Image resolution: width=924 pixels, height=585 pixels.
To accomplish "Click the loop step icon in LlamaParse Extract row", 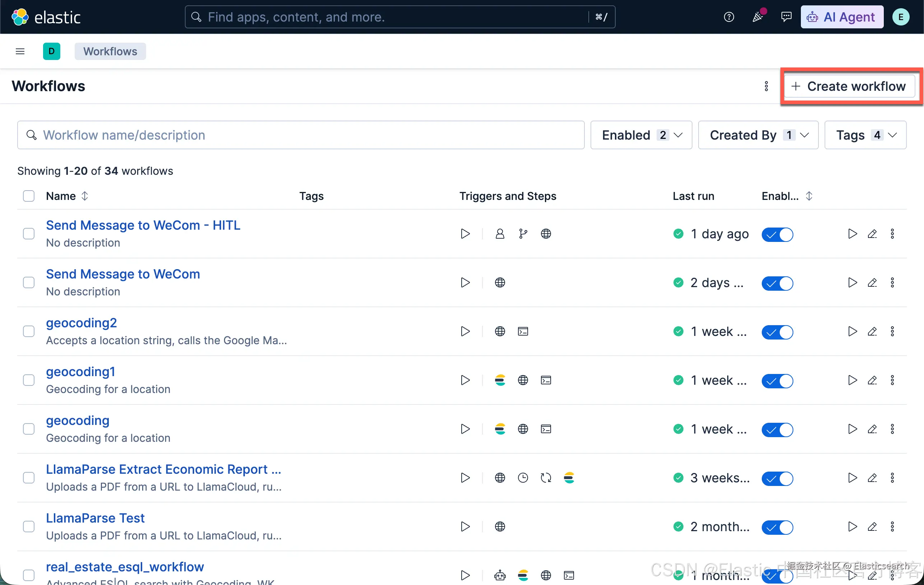I will [546, 478].
